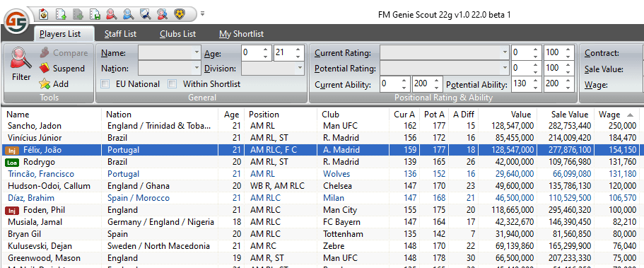Switch to the Staff List tab
This screenshot has width=644, height=268.
[x=120, y=34]
